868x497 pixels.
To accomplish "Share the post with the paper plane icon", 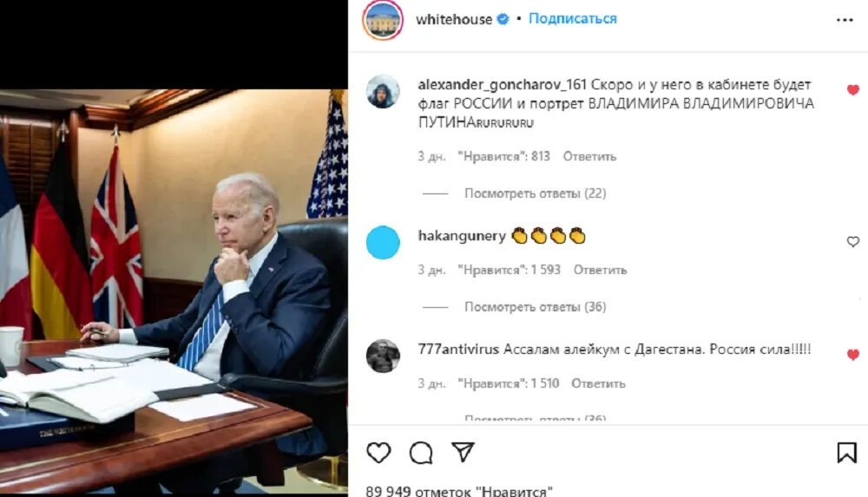I will click(x=463, y=452).
